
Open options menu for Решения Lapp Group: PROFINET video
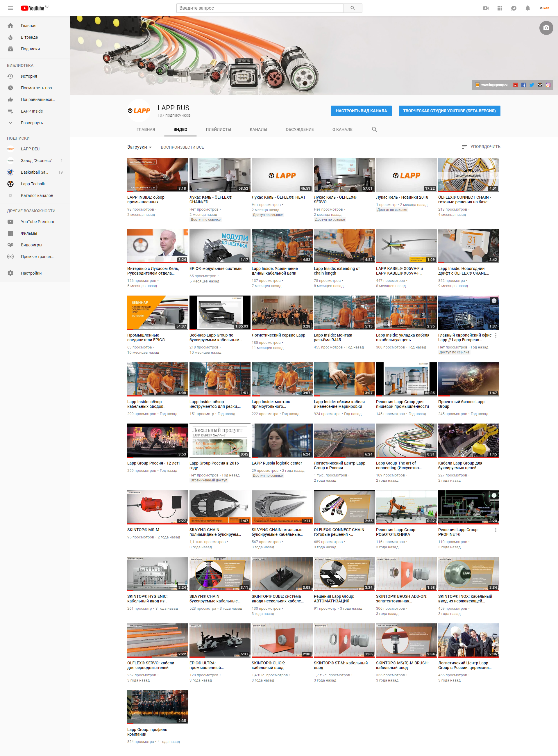(496, 530)
